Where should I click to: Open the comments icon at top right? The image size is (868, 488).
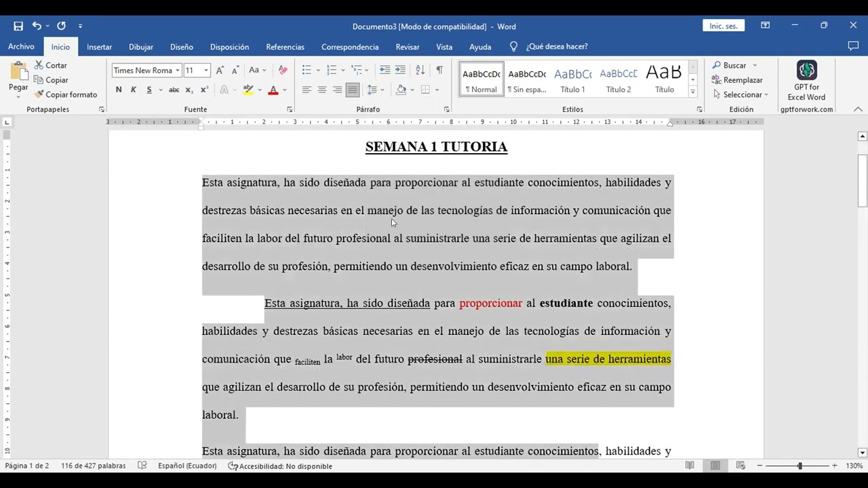point(853,47)
